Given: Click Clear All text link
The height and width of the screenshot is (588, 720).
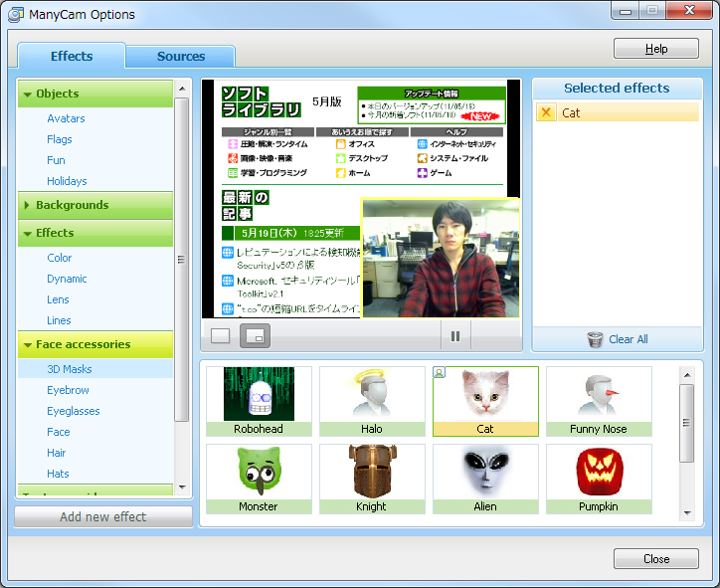Looking at the screenshot, I should 629,339.
